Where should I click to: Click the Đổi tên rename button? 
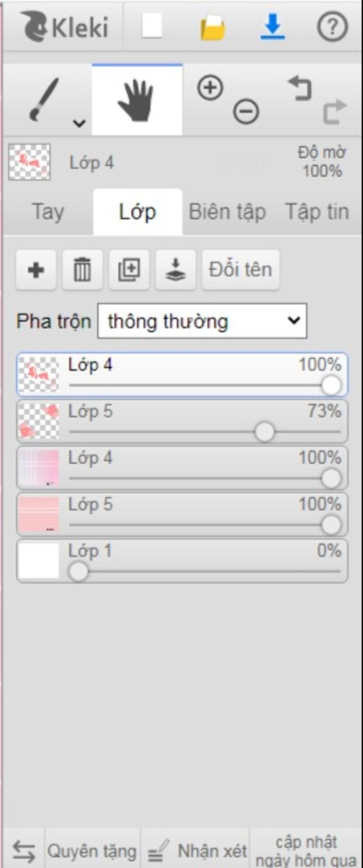pos(240,270)
